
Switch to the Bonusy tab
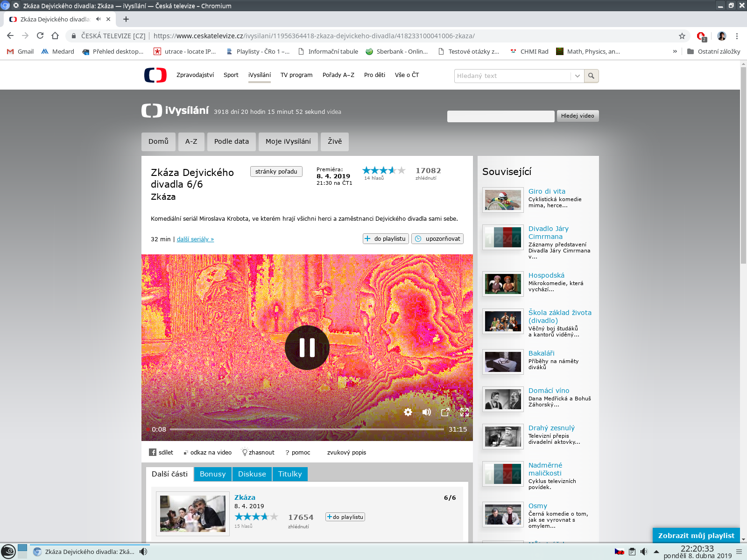pos(213,474)
